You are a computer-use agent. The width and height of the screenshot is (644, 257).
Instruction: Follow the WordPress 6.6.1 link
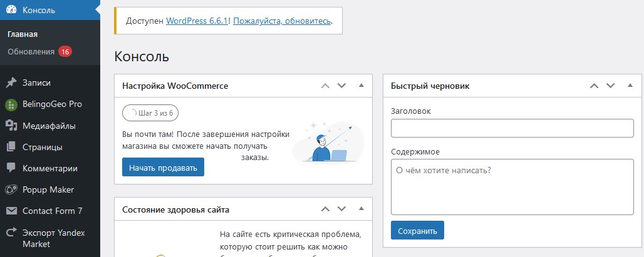197,21
